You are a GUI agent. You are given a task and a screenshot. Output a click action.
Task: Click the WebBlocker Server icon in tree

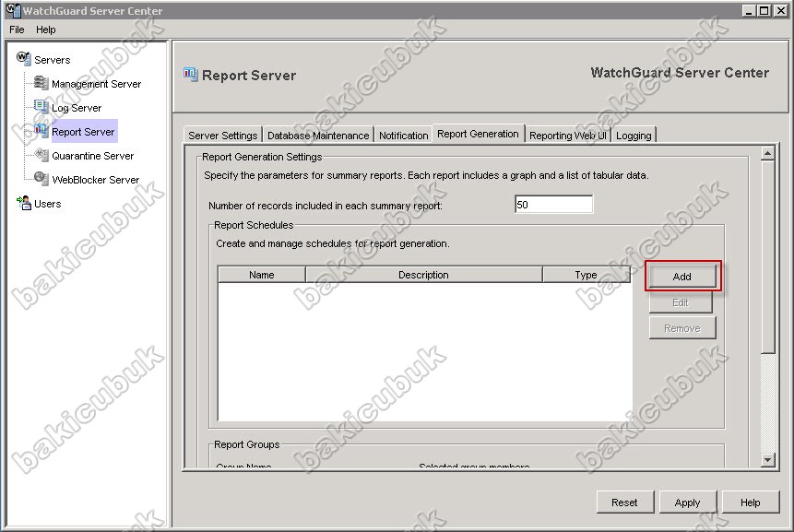[41, 178]
